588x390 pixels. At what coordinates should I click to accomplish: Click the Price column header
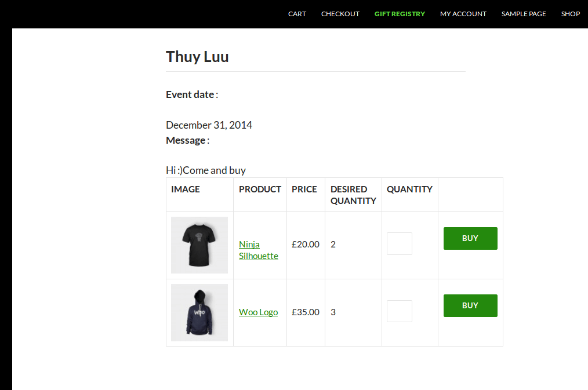point(304,189)
